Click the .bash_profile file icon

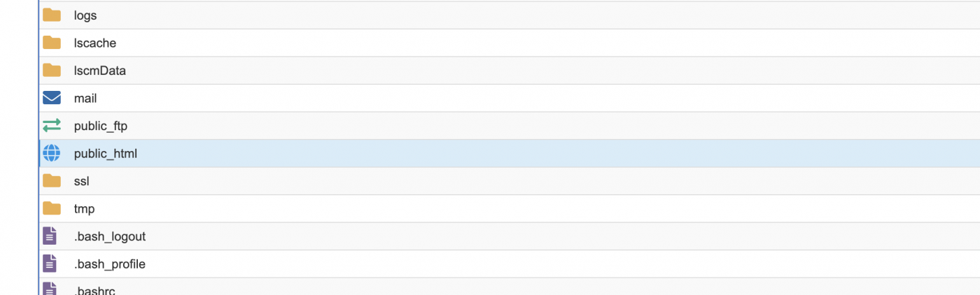click(x=50, y=264)
